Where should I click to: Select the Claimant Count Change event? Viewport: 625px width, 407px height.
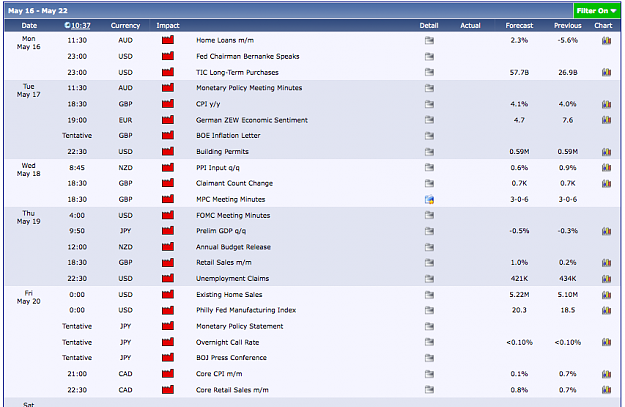pos(234,183)
